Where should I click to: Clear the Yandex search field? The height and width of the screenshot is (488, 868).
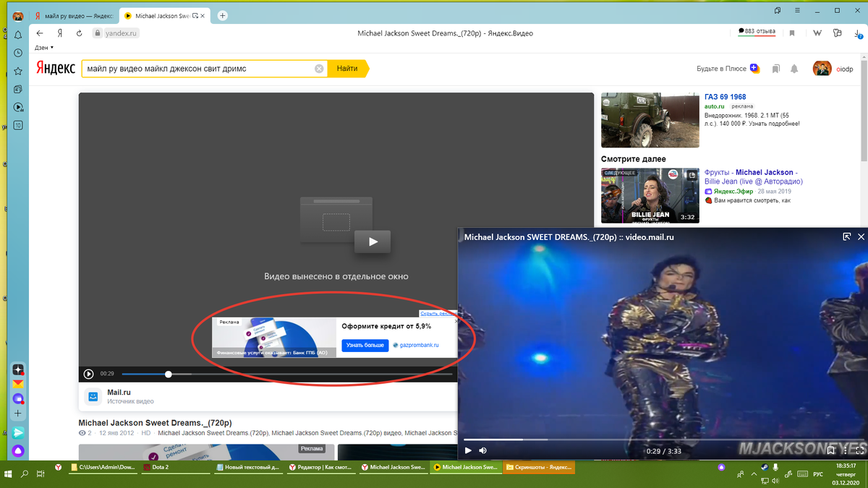point(319,69)
